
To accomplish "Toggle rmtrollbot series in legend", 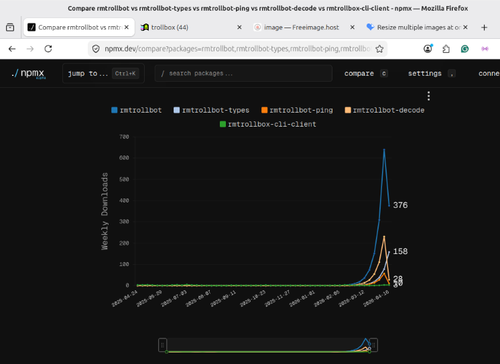I will tap(136, 110).
